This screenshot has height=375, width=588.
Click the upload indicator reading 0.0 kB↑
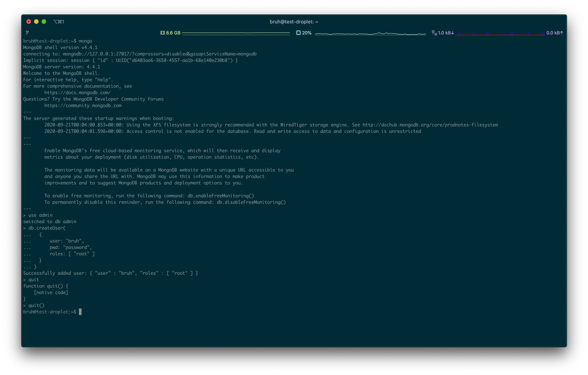coord(553,32)
